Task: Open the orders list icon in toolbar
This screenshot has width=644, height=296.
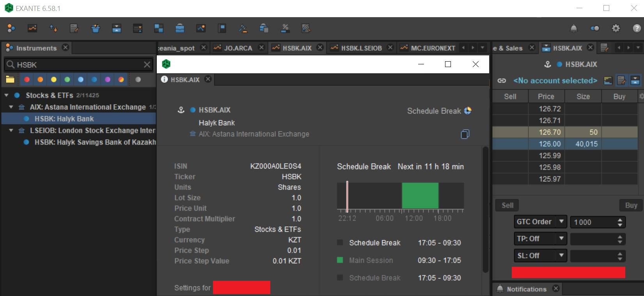Action: coord(137,28)
